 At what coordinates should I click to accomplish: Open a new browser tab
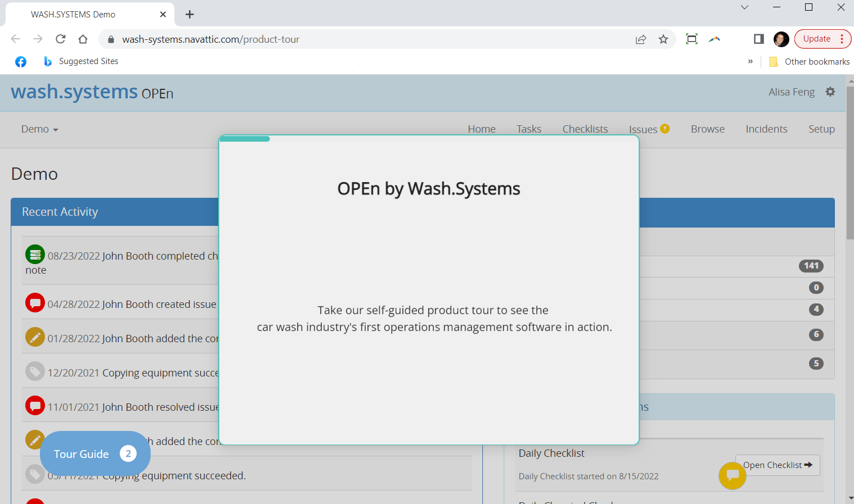[189, 14]
